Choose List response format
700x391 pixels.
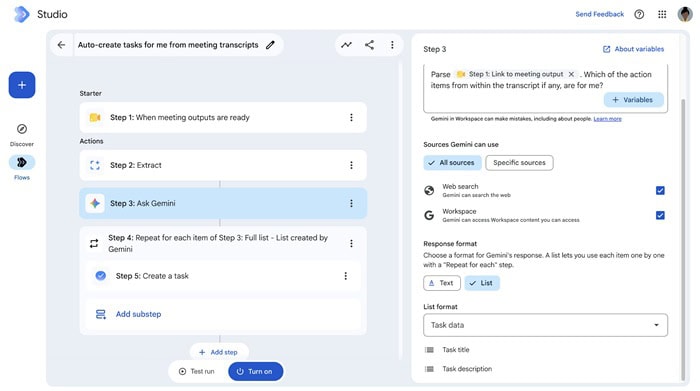click(x=482, y=283)
